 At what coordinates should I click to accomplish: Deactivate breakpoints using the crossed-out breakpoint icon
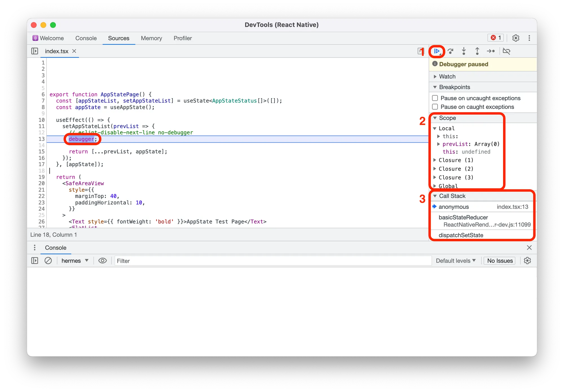[x=506, y=51]
